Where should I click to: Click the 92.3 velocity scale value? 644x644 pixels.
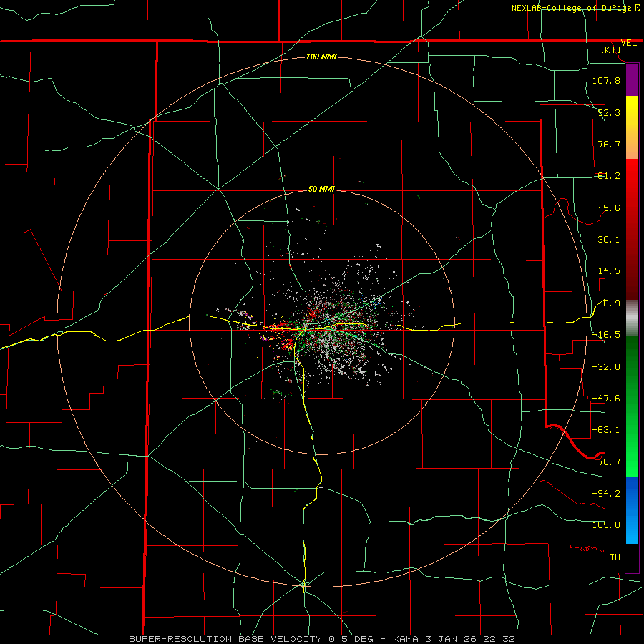[609, 112]
